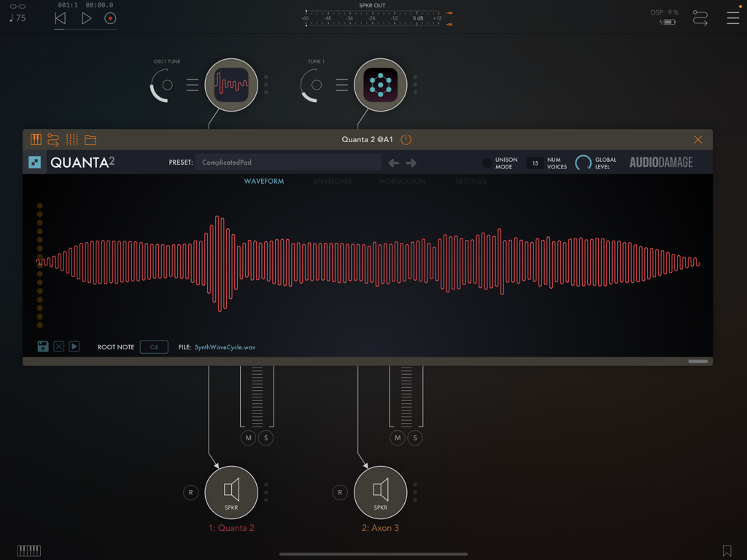Click the Quanta 2 channel fader
This screenshot has width=747, height=560.
coord(258,397)
